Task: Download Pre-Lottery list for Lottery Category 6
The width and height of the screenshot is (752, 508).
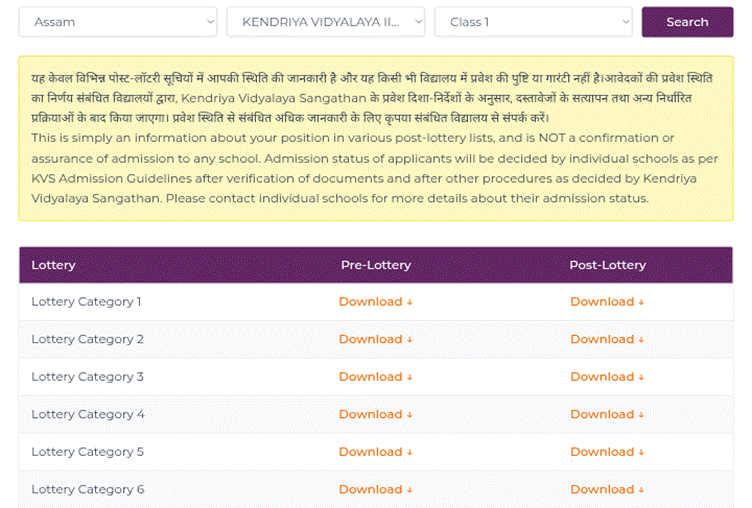Action: (x=376, y=489)
